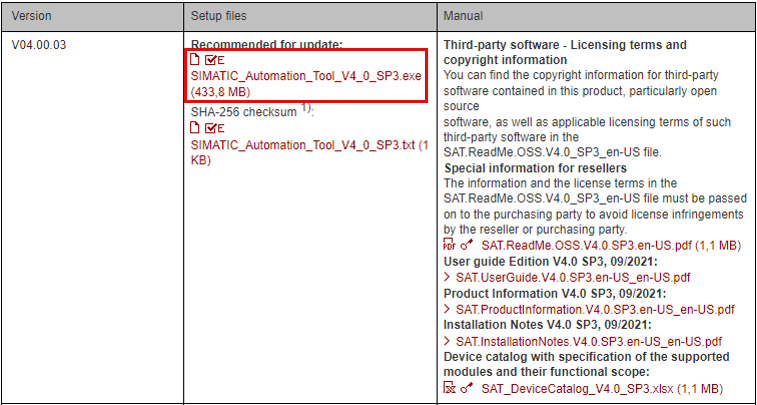Click the PDF icon beside SAT.ReadMe.OSS
The width and height of the screenshot is (757, 405).
pos(448,244)
